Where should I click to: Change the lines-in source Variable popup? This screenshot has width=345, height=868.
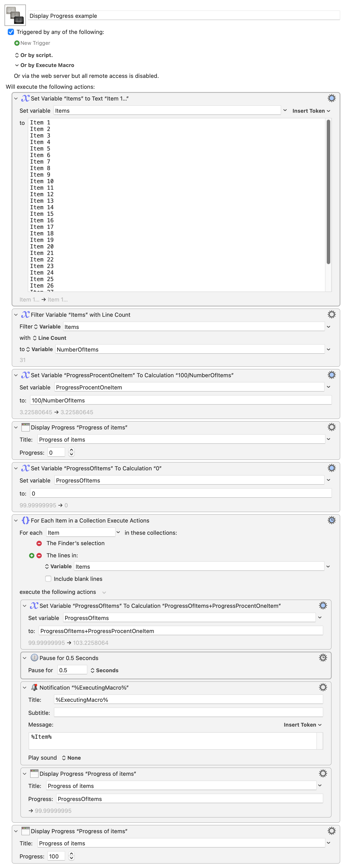coord(58,566)
